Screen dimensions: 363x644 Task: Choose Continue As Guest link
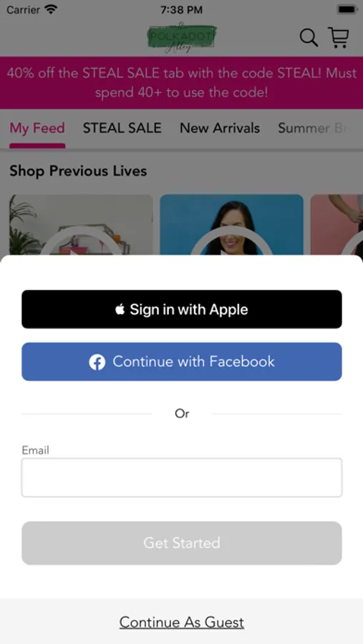(182, 623)
